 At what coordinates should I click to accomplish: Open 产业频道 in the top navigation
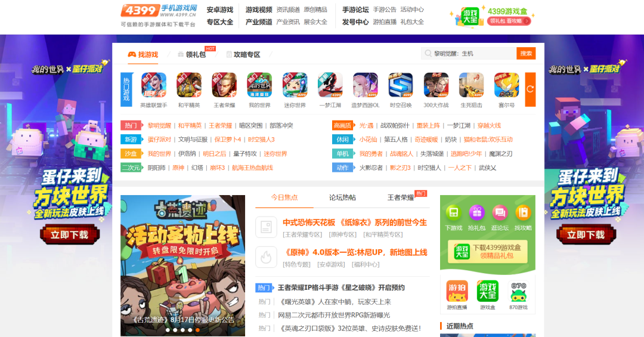(x=259, y=22)
